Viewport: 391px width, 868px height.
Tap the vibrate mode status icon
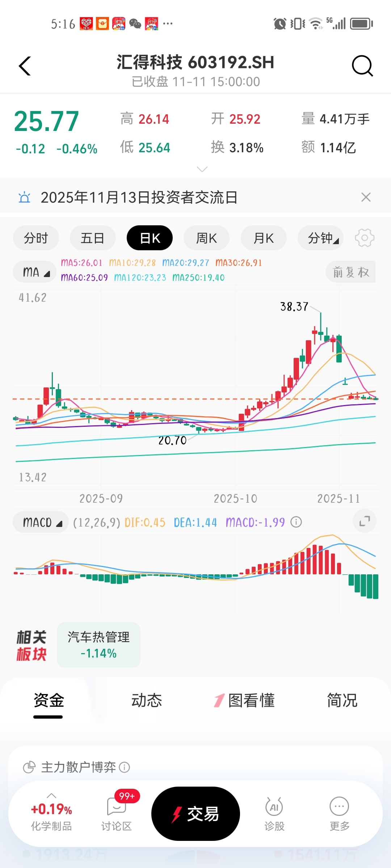pos(298,24)
